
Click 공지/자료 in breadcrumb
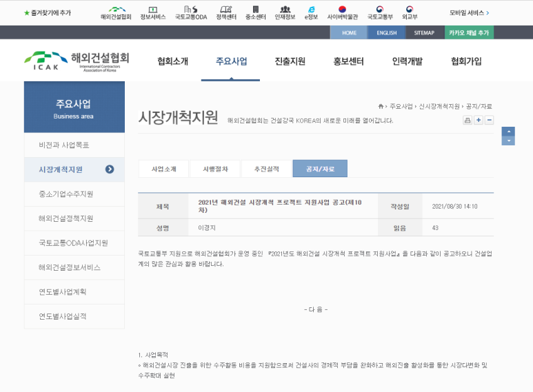(x=479, y=106)
